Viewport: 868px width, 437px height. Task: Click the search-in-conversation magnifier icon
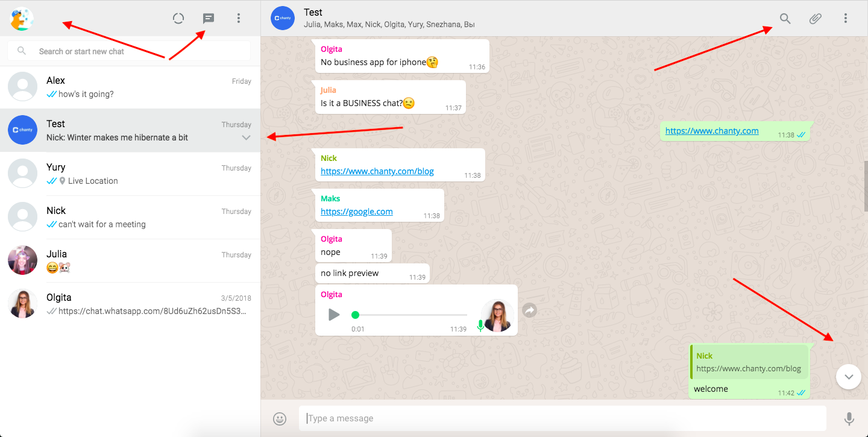pos(785,18)
